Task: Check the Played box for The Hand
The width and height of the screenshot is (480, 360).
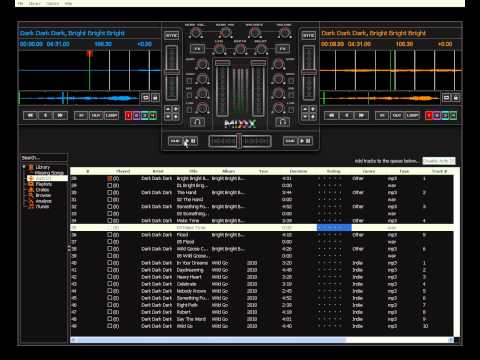Action: [109, 193]
